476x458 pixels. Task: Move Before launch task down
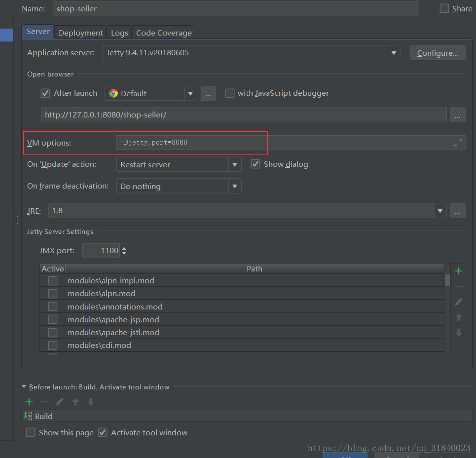coord(91,402)
